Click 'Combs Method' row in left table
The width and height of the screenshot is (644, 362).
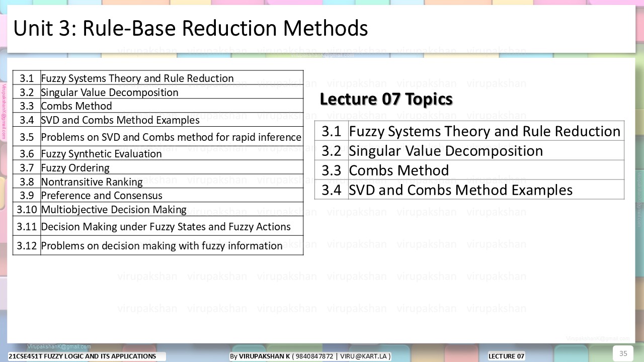click(158, 106)
